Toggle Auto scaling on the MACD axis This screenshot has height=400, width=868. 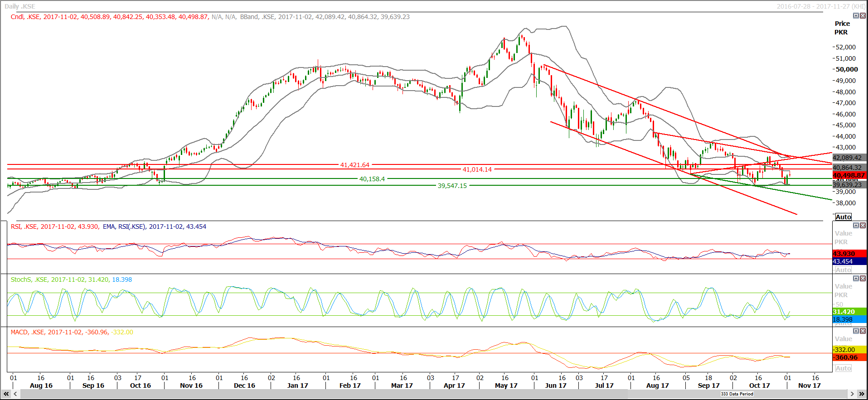tap(843, 368)
